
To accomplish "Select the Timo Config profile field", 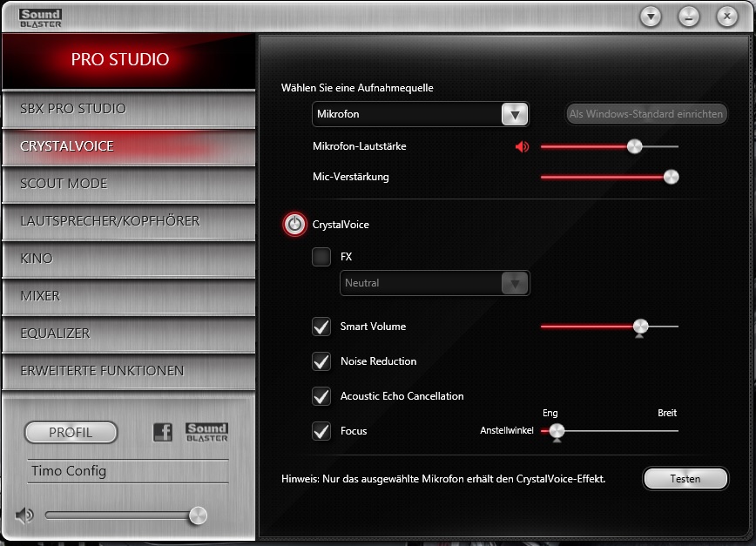I will pyautogui.click(x=128, y=471).
